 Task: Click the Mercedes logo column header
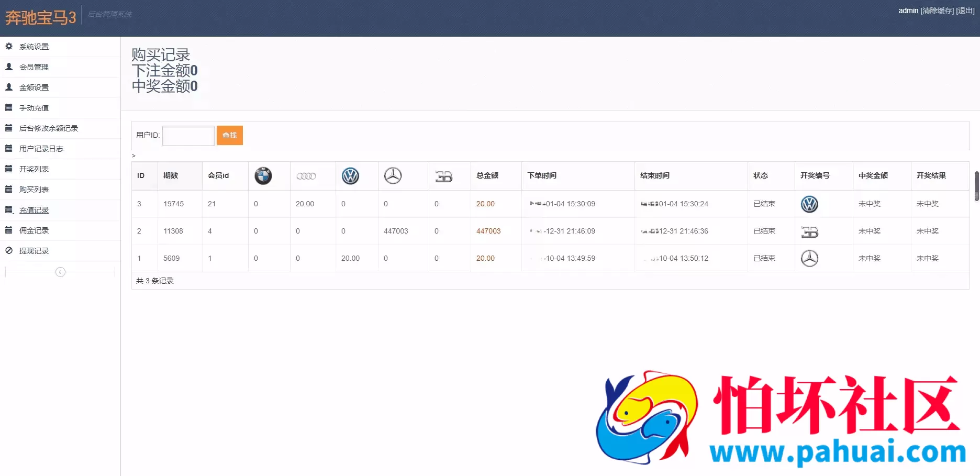point(393,176)
